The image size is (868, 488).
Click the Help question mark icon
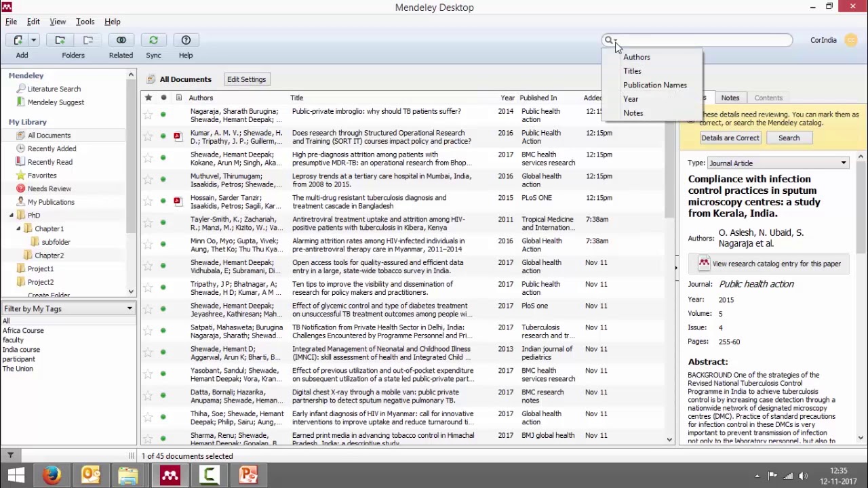[x=186, y=40]
